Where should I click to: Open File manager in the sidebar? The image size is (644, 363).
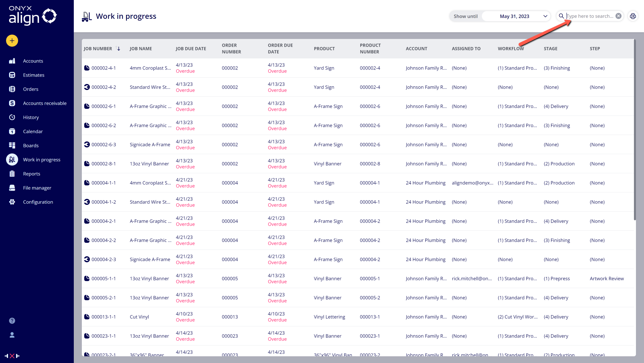click(x=37, y=188)
